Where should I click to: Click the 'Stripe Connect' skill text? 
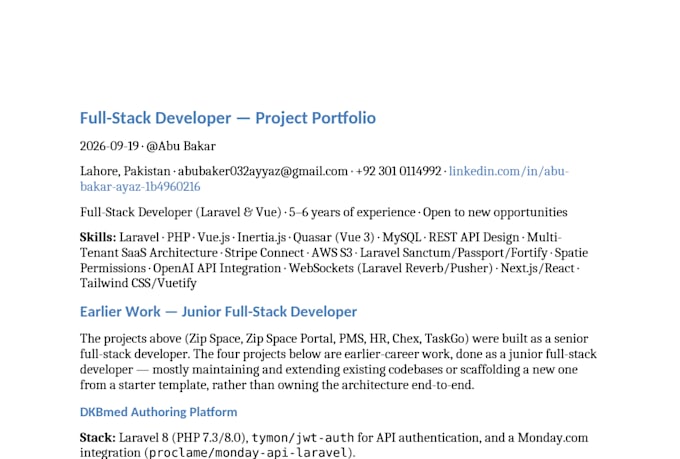tap(264, 253)
